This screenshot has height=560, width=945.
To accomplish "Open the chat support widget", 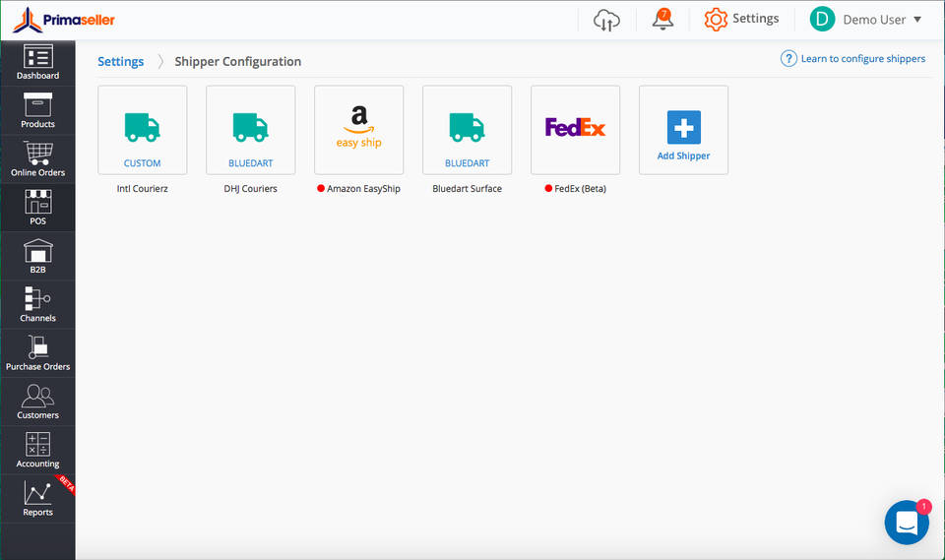I will click(906, 523).
